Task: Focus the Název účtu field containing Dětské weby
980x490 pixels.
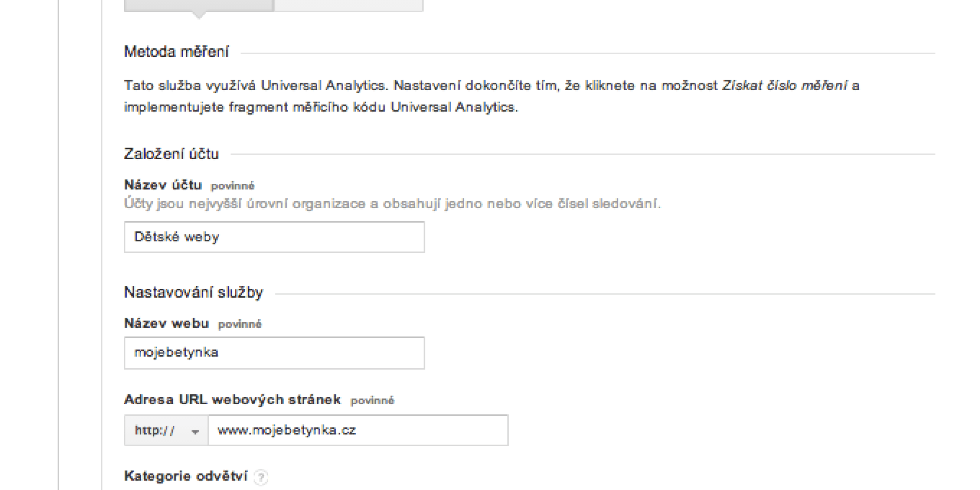Action: tap(274, 237)
